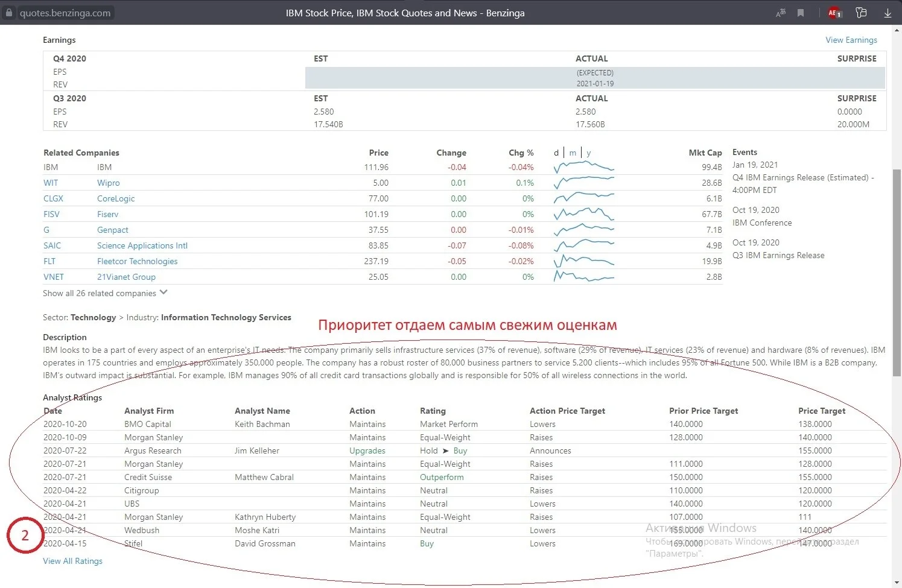
Task: Click the 'Q3 IBM Earnings Release' event
Action: pyautogui.click(x=778, y=255)
